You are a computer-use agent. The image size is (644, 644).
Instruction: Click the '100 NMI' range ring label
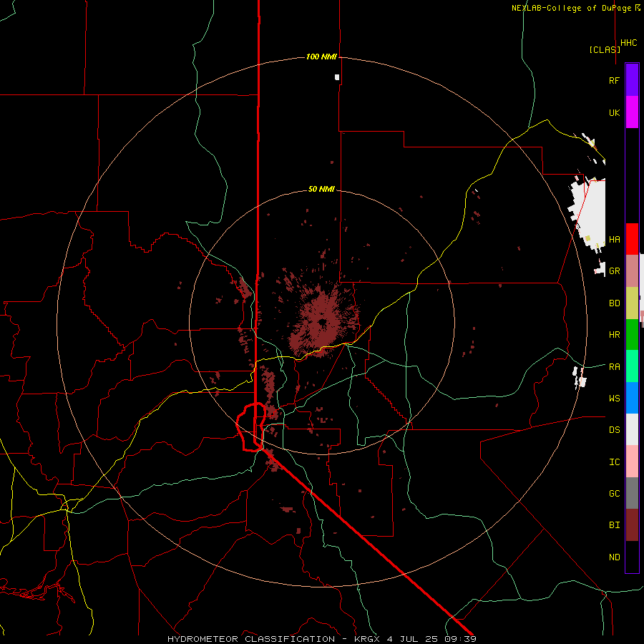pyautogui.click(x=321, y=57)
